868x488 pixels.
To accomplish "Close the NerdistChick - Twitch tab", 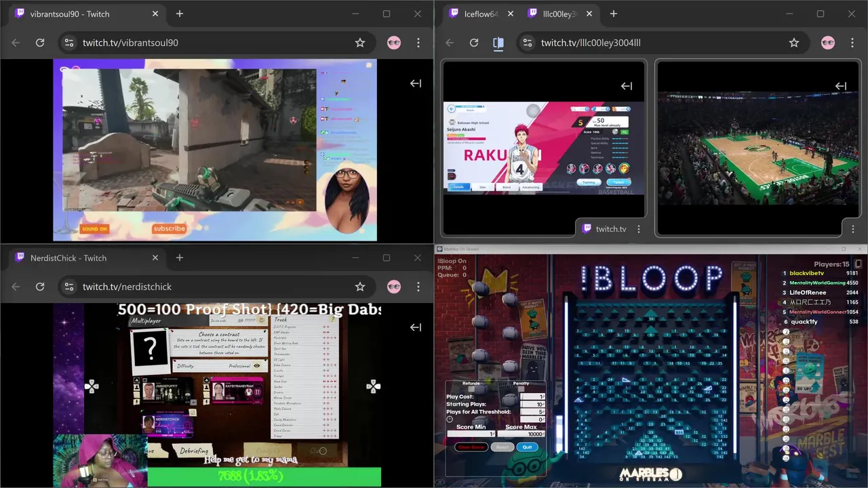I will [155, 258].
